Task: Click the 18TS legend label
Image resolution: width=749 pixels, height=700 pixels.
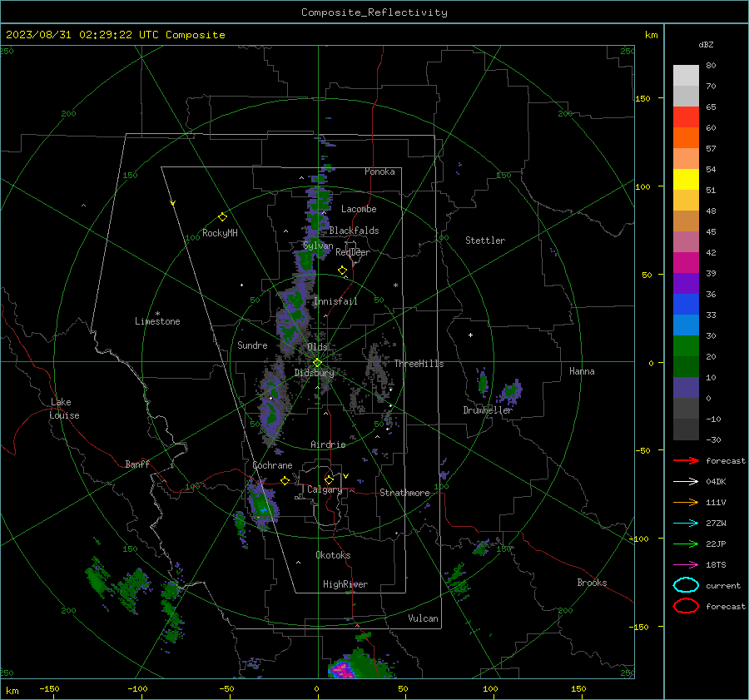Action: [x=716, y=565]
